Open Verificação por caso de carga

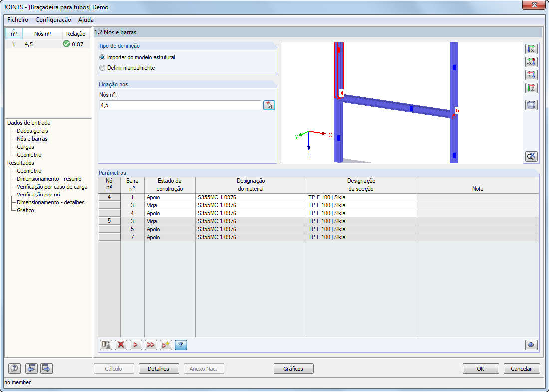click(52, 187)
